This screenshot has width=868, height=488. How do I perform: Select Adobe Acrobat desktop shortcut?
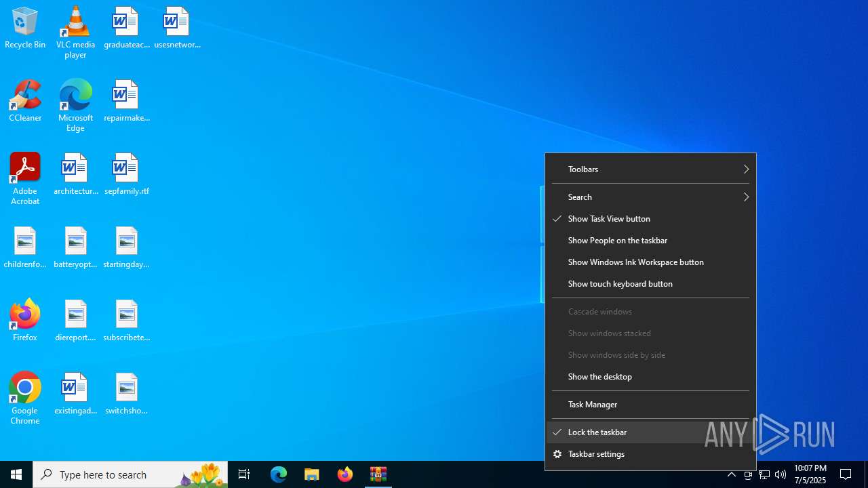[25, 179]
